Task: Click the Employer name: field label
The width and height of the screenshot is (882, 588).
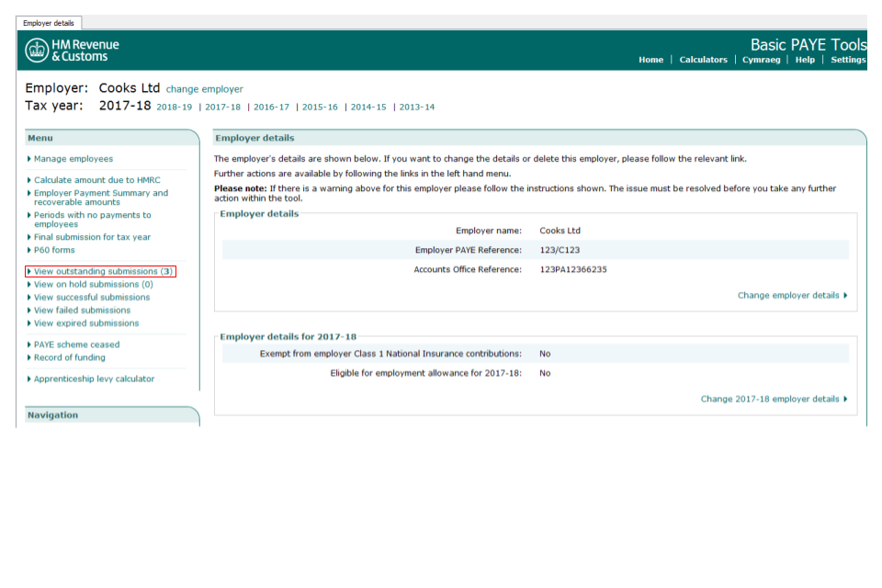Action: [488, 231]
